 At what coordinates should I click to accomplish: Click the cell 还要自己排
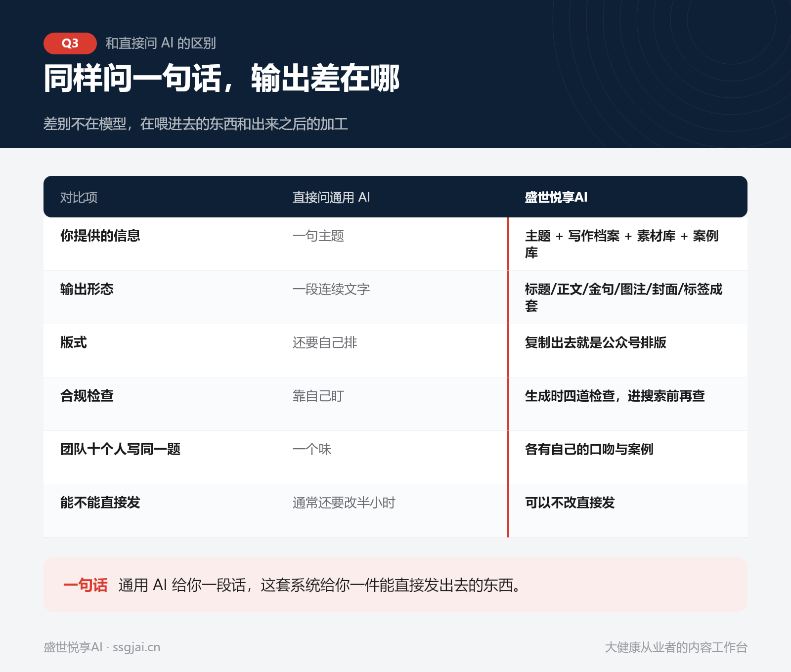tap(325, 342)
